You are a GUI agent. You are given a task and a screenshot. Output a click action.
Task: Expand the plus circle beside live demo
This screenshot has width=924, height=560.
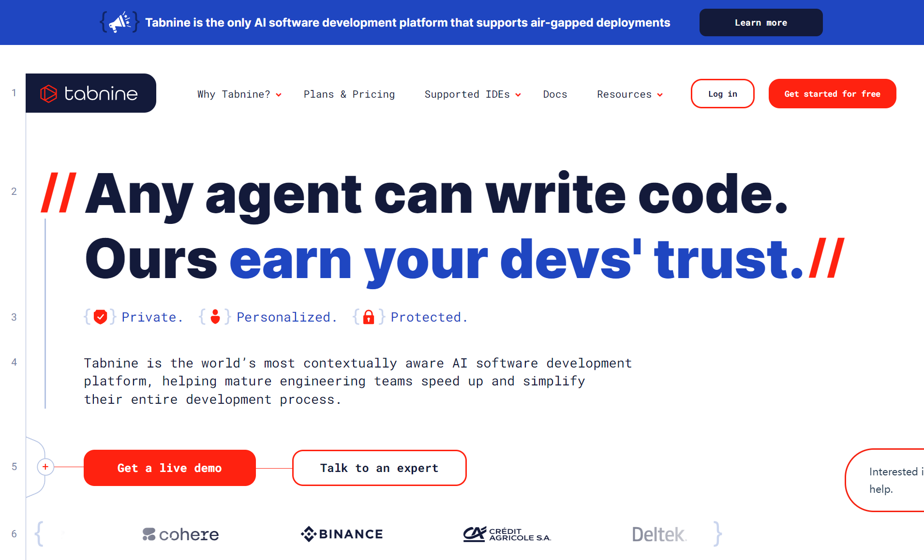click(45, 467)
